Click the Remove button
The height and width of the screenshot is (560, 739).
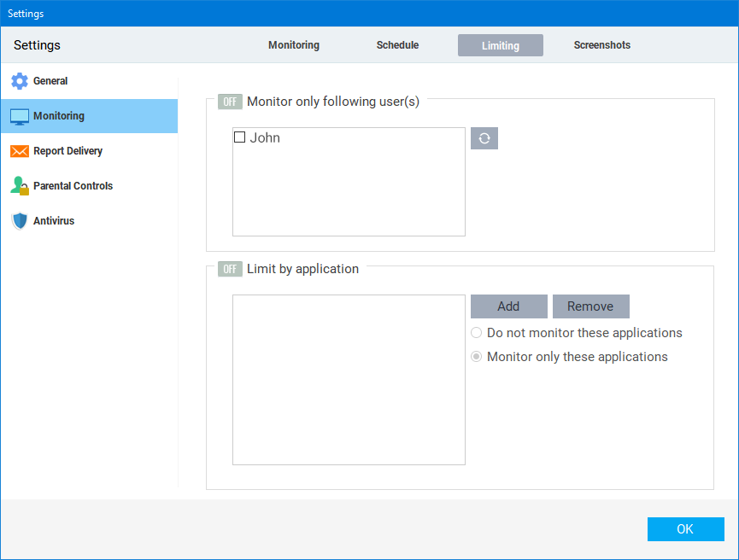click(590, 306)
